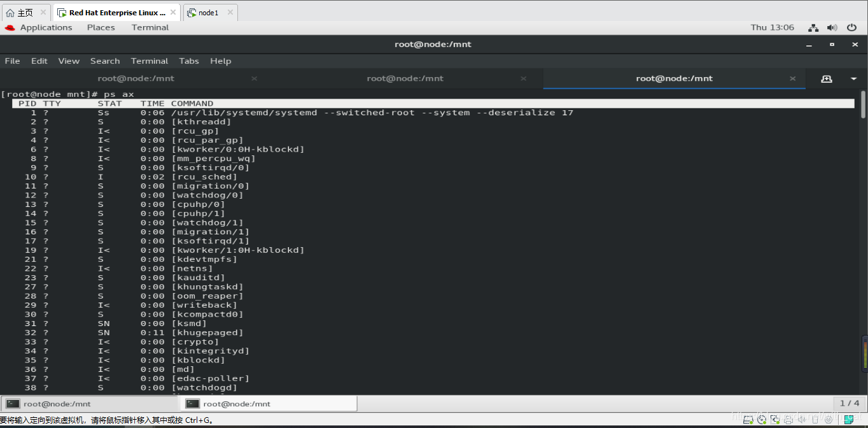Viewport: 868px width, 428px height.
Task: Click the [khugepaged] process entry
Action: point(207,332)
